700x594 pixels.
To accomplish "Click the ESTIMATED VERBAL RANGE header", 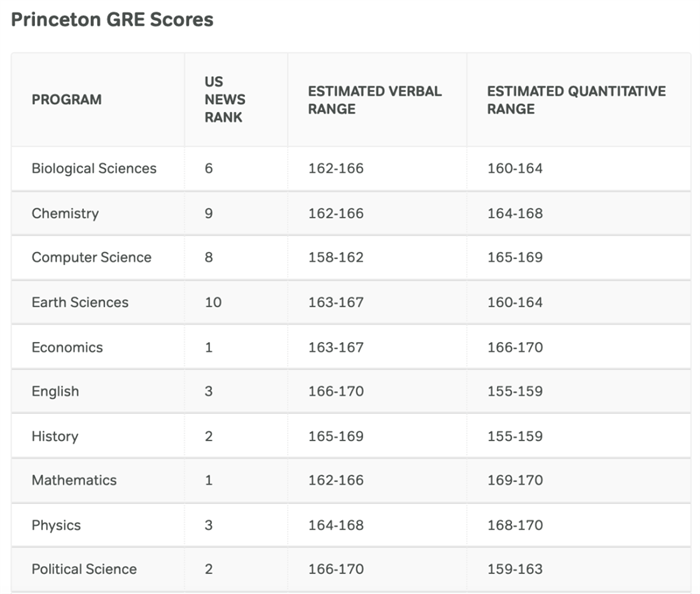I will (x=374, y=99).
